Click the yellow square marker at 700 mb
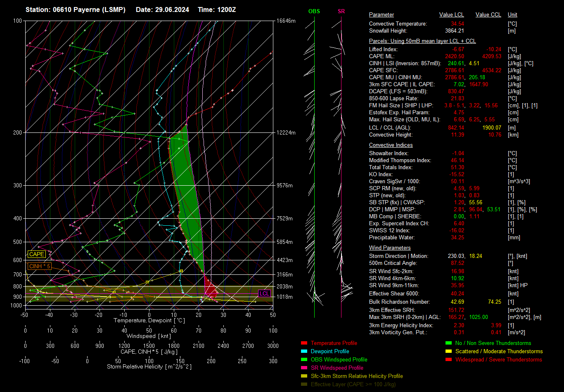Screen dimensions: 564x392 click(181, 271)
